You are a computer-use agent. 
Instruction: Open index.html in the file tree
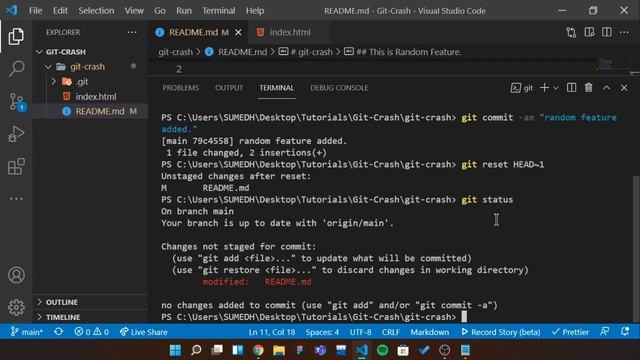click(96, 97)
